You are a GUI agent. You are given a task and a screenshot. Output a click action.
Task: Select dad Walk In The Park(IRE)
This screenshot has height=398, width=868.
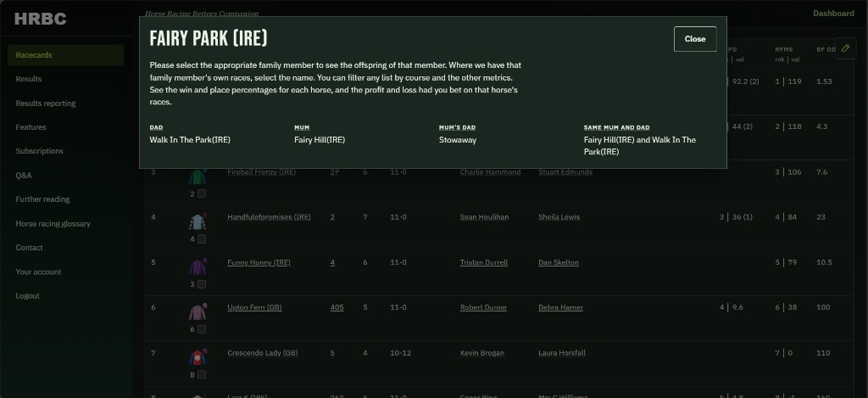coord(189,140)
